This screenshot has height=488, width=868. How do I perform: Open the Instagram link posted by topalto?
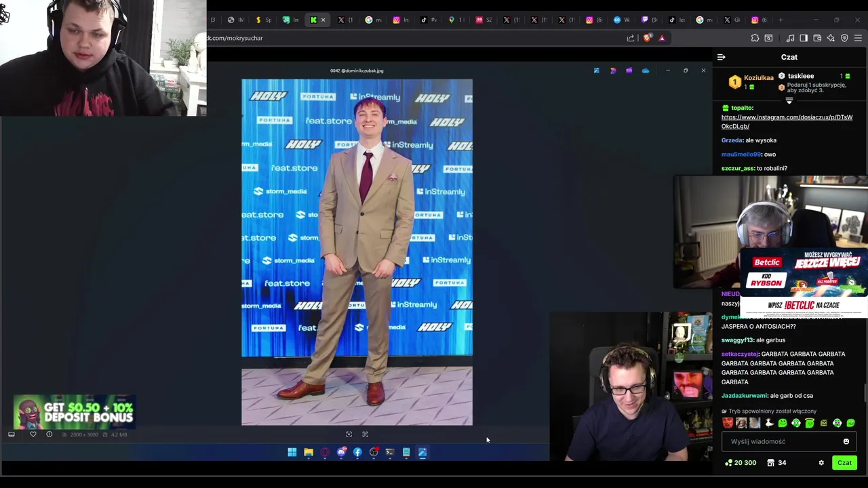tap(787, 121)
